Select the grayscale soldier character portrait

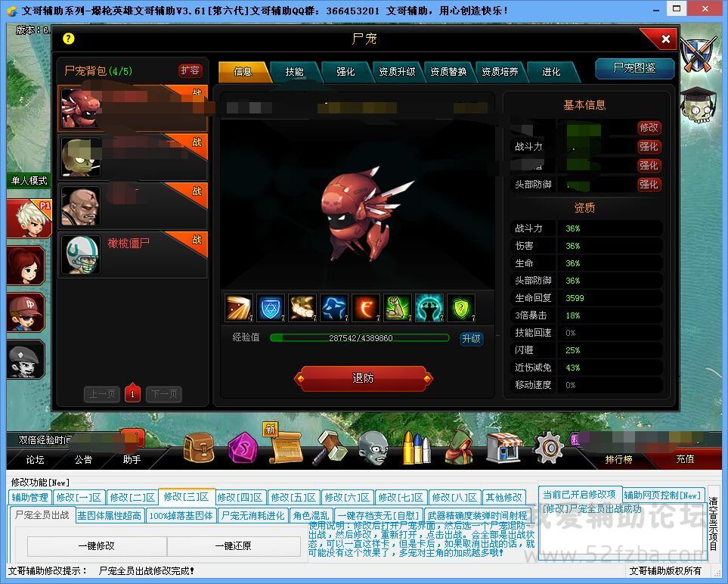(26, 359)
